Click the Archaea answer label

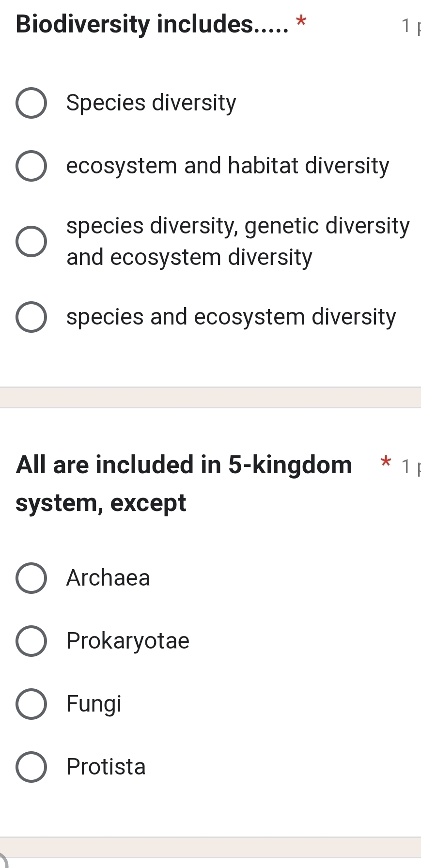(x=108, y=578)
